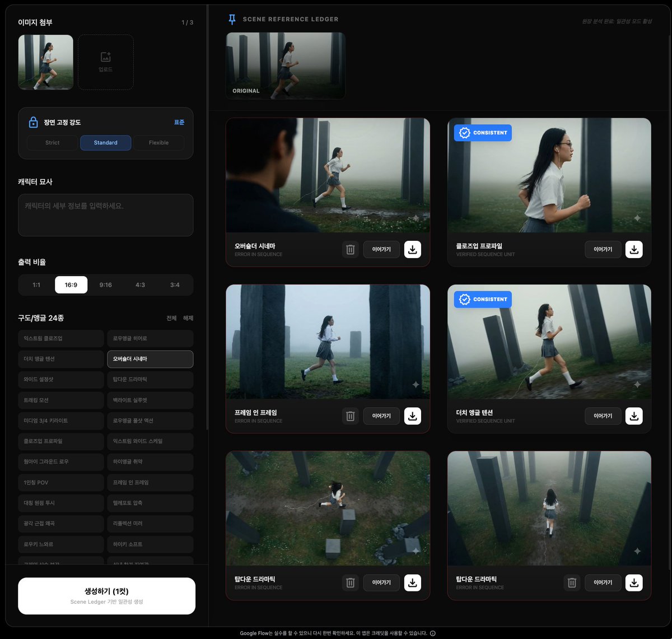Toggle the 익스트림 와이드 스케일 angle chip
This screenshot has height=639, width=672.
pos(150,441)
